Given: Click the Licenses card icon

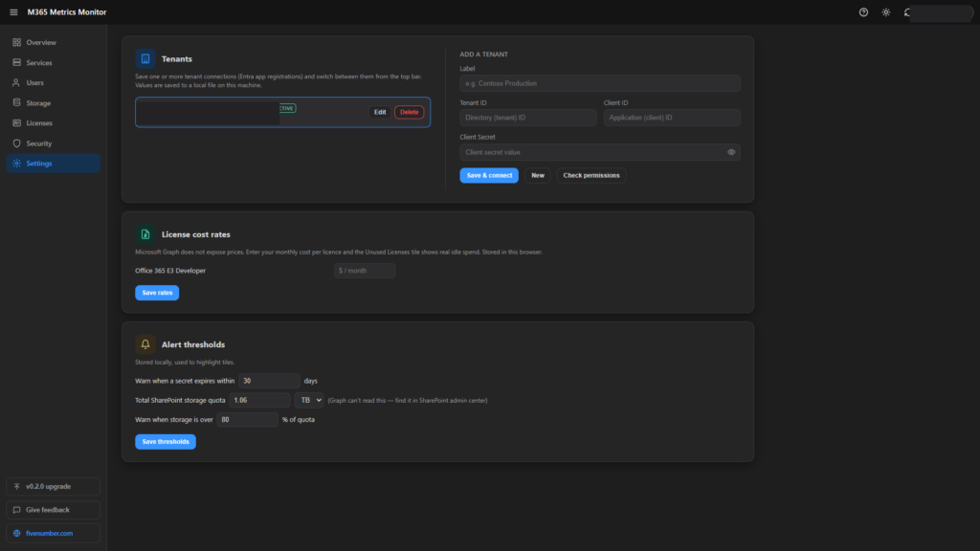Looking at the screenshot, I should 17,123.
